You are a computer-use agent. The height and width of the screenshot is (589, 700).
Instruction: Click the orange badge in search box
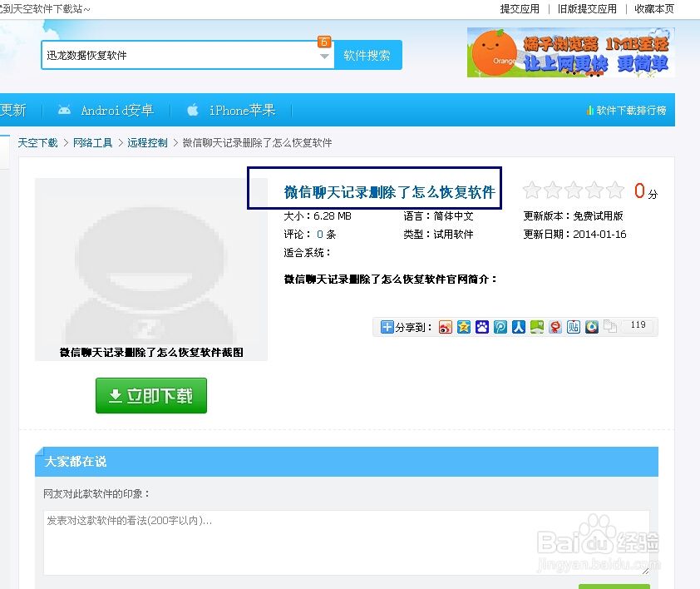[324, 42]
